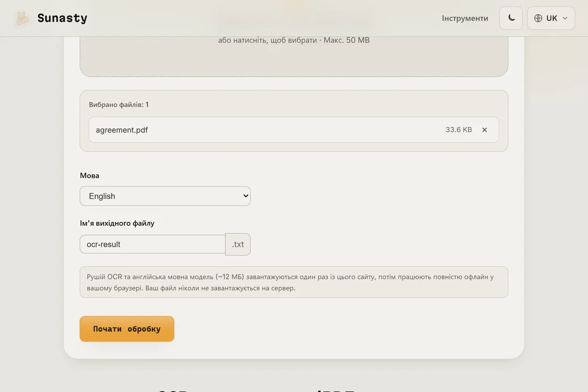Click the Вибрано файлів: 1 label
Image resolution: width=588 pixels, height=392 pixels.
[x=119, y=105]
